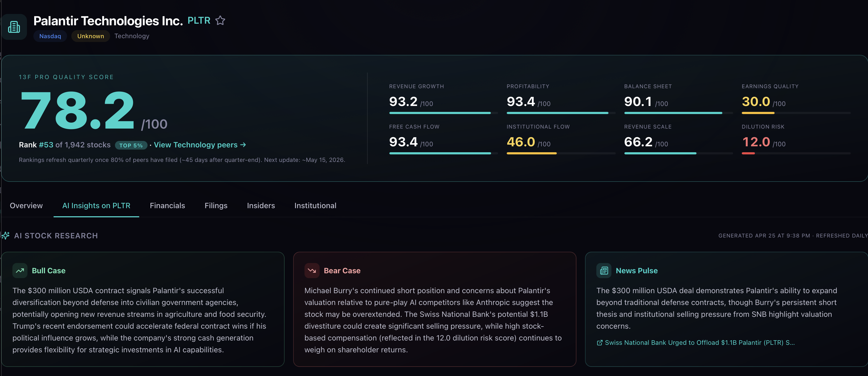Viewport: 868px width, 376px height.
Task: Click the Earnings Quality yellow progress bar
Action: (796, 113)
